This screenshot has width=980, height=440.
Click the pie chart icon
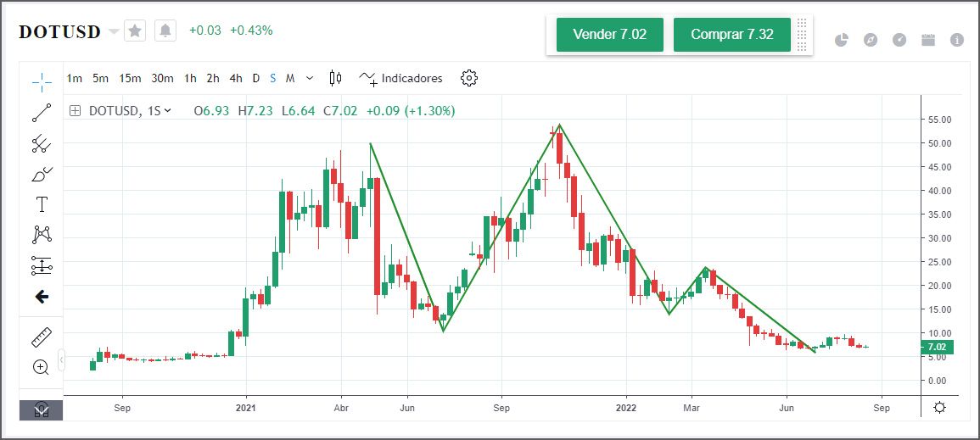[842, 40]
